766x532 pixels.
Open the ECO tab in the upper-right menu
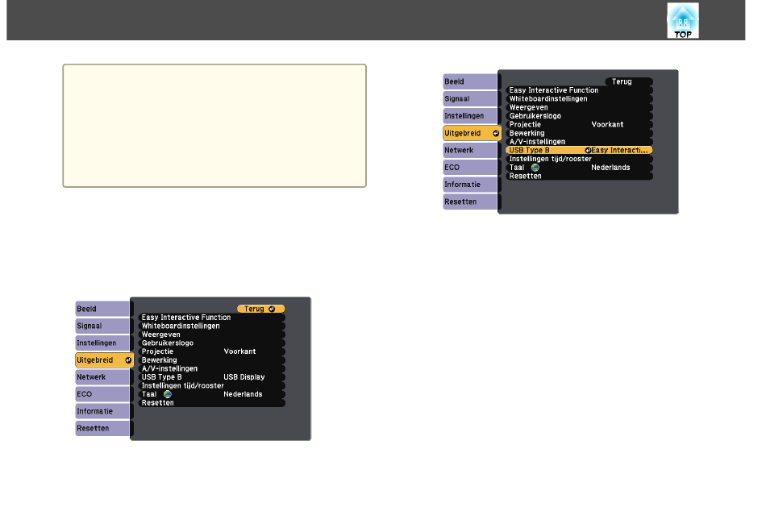point(469,167)
